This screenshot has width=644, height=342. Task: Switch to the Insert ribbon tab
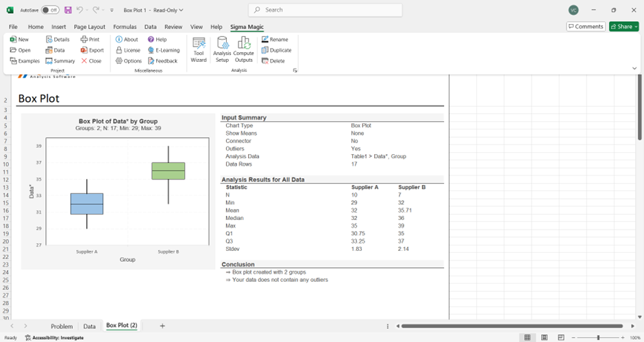pyautogui.click(x=59, y=27)
